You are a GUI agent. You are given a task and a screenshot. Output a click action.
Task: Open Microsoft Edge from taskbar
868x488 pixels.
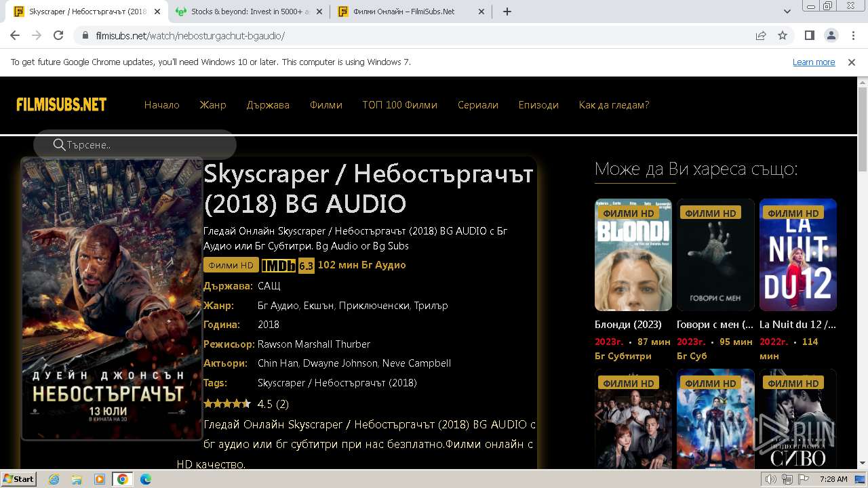(x=146, y=479)
